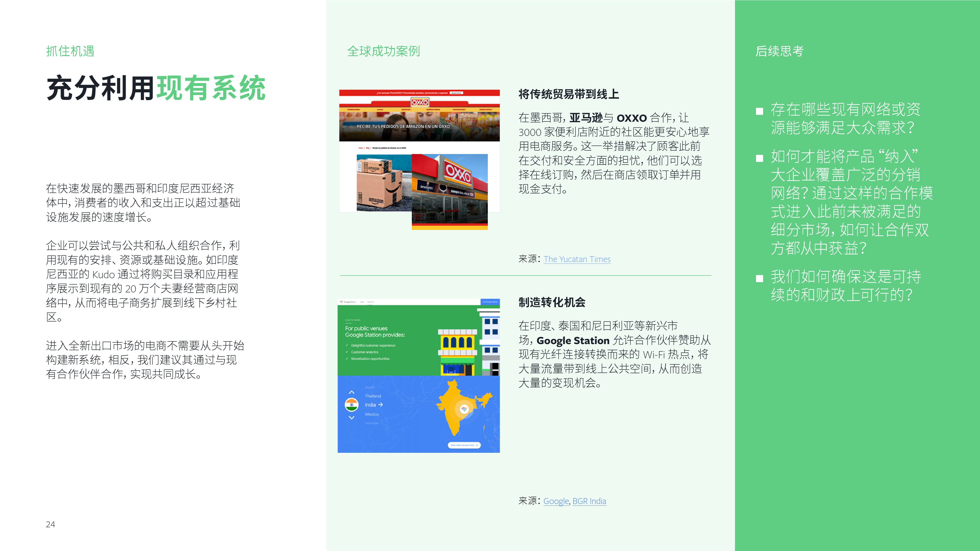Open The Yucatan Times source link

[577, 259]
